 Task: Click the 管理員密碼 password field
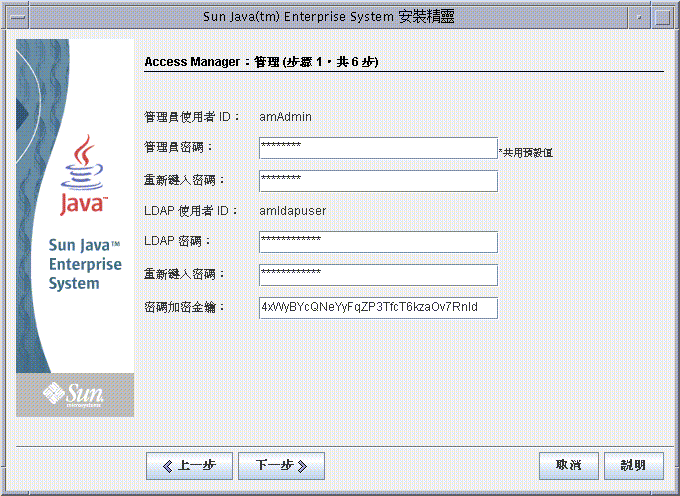point(378,148)
